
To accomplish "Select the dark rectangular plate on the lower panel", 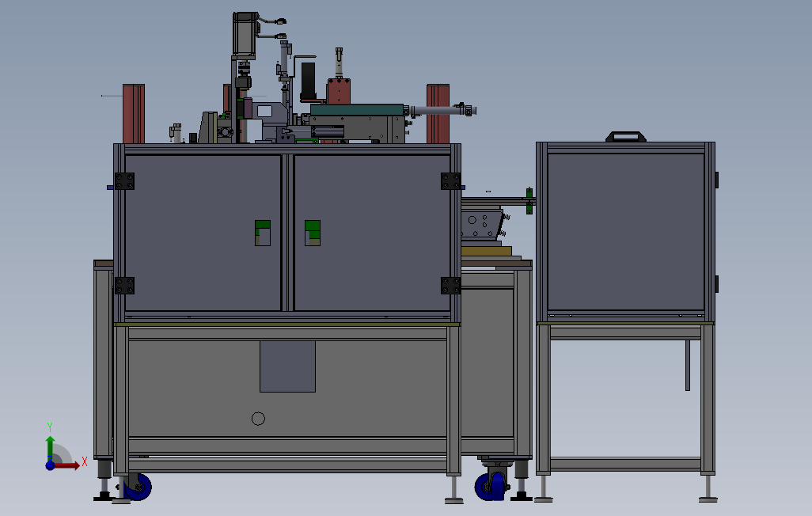I will (x=287, y=366).
